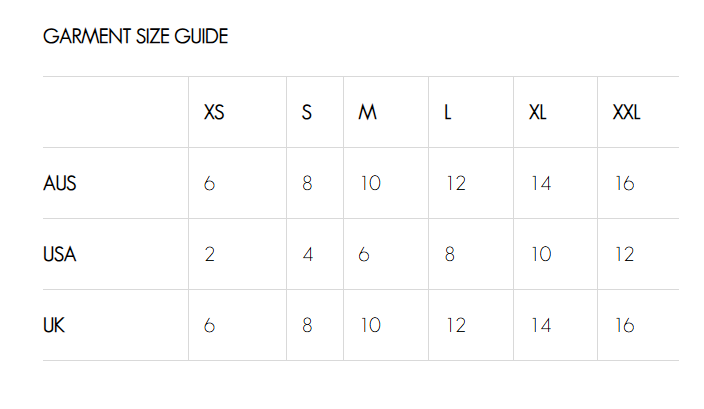Select the AUS row label
Image resolution: width=704 pixels, height=409 pixels.
tap(60, 184)
